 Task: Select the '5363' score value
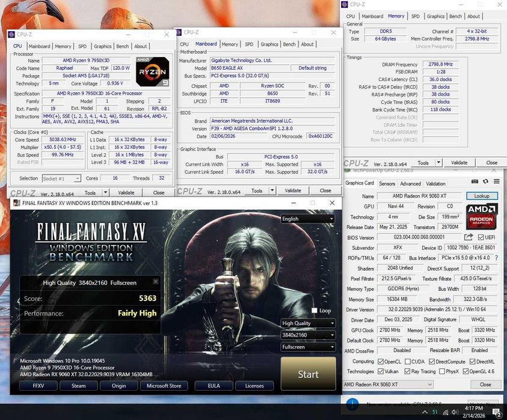pyautogui.click(x=147, y=298)
